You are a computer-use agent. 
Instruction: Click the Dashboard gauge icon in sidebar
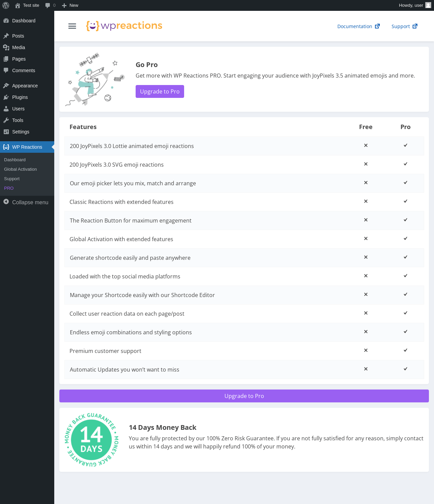(x=6, y=21)
